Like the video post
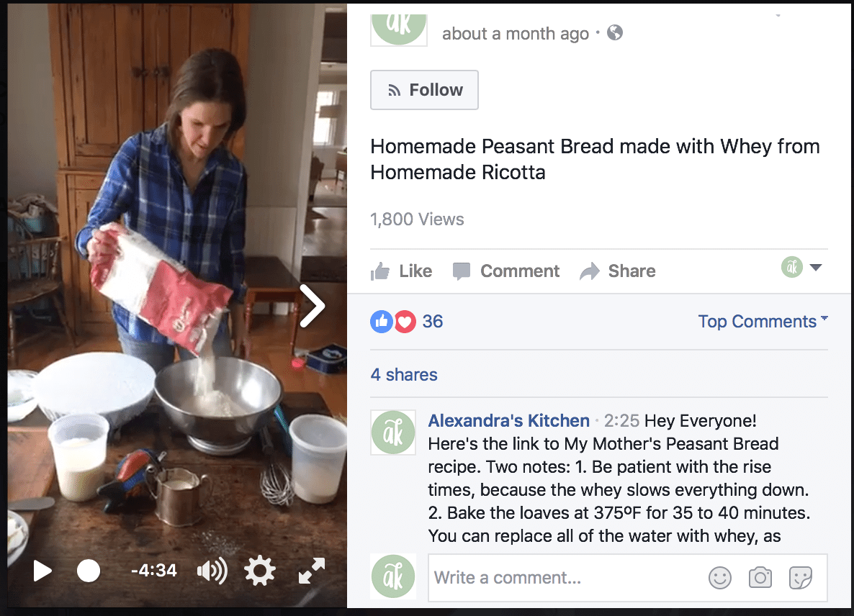Screen dimensions: 854x616 402,271
